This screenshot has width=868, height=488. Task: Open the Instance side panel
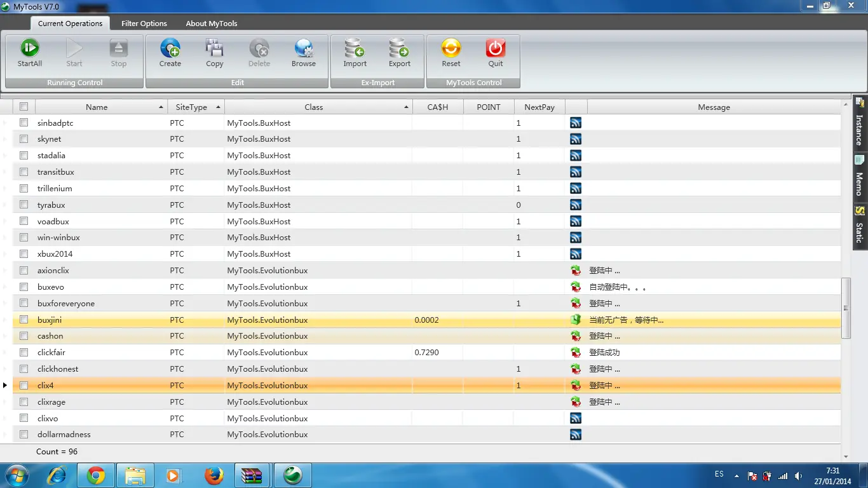(x=860, y=123)
